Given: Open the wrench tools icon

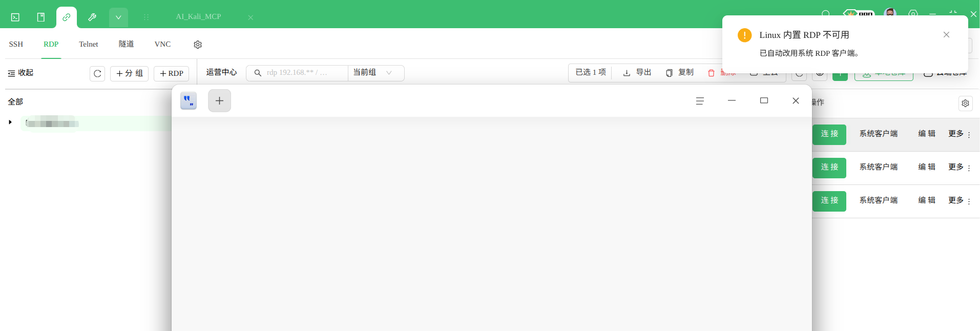Looking at the screenshot, I should click(x=92, y=17).
